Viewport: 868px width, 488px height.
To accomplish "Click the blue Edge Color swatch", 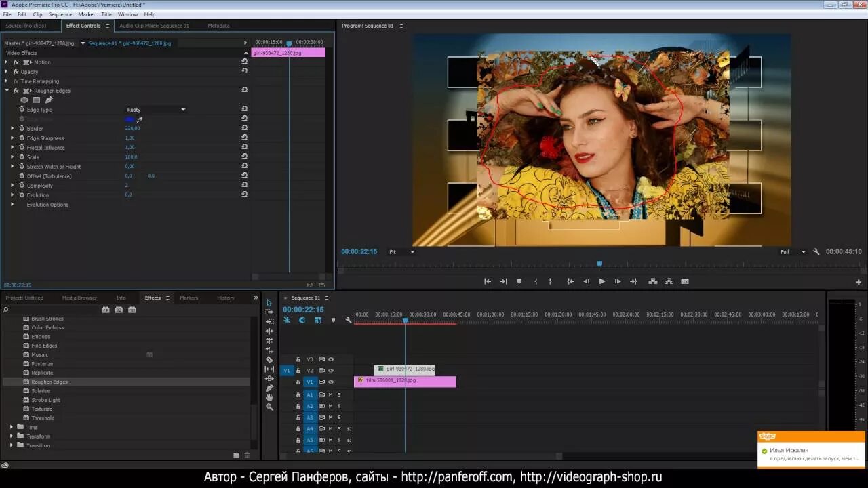I will point(130,119).
